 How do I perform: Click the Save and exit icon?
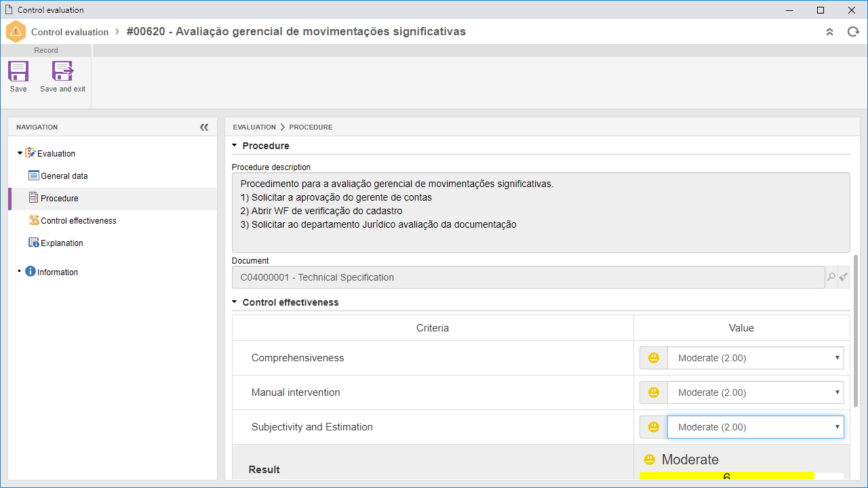click(62, 71)
